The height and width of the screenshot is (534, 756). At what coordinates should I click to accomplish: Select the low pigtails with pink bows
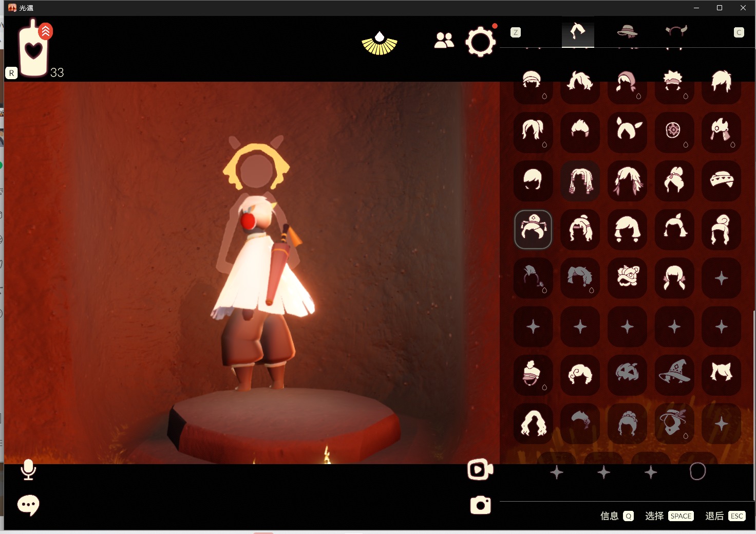[x=674, y=278]
